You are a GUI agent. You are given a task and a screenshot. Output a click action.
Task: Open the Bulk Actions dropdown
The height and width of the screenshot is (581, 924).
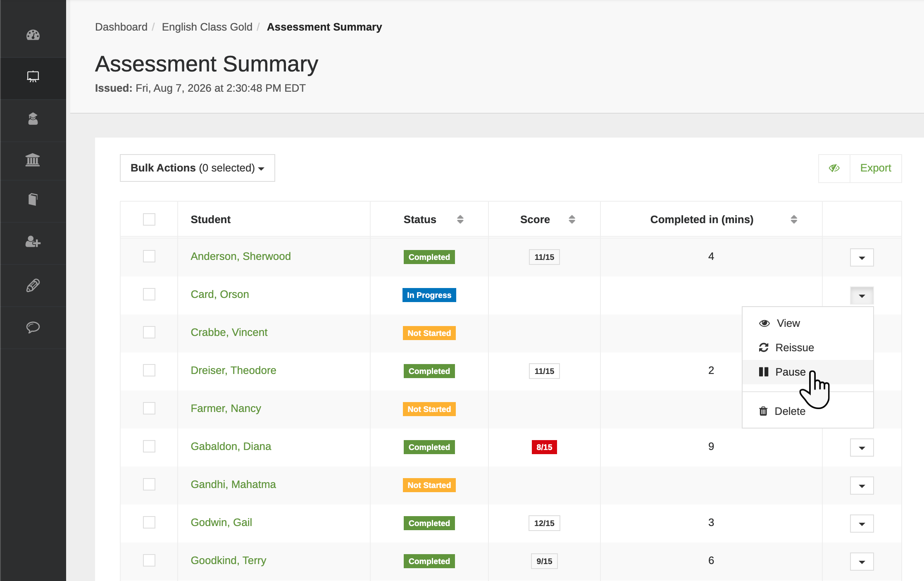[198, 168]
